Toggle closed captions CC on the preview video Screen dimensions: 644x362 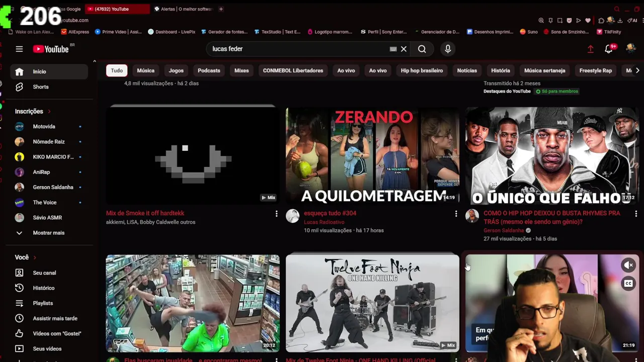click(x=628, y=284)
